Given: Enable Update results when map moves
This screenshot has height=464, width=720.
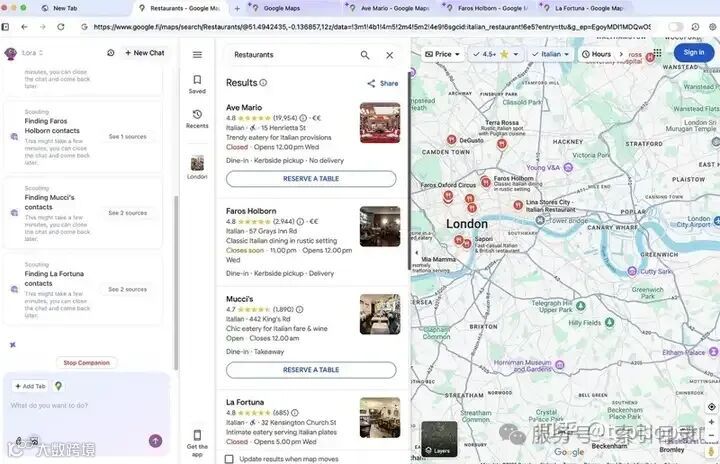Looking at the screenshot, I should pyautogui.click(x=229, y=458).
